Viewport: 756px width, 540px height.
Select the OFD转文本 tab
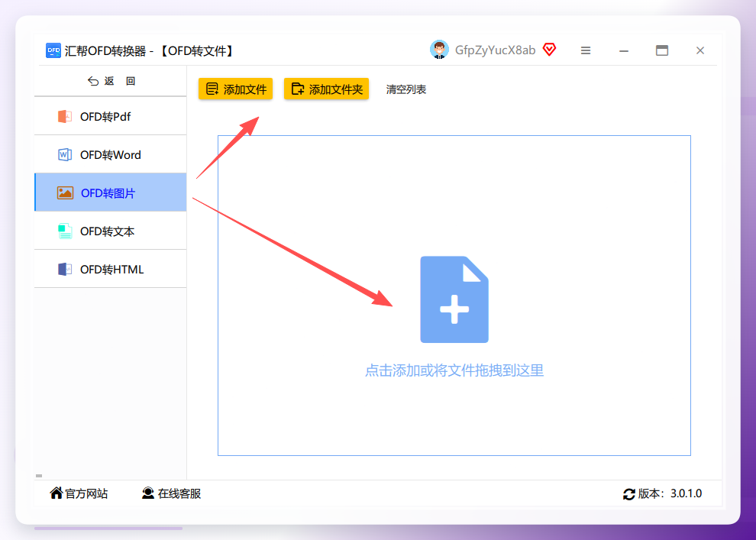111,231
